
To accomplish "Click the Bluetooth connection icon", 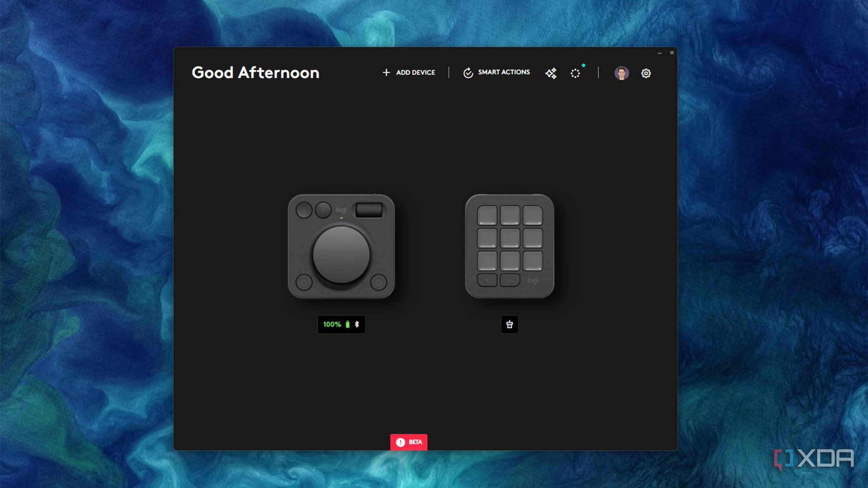I will pos(357,324).
